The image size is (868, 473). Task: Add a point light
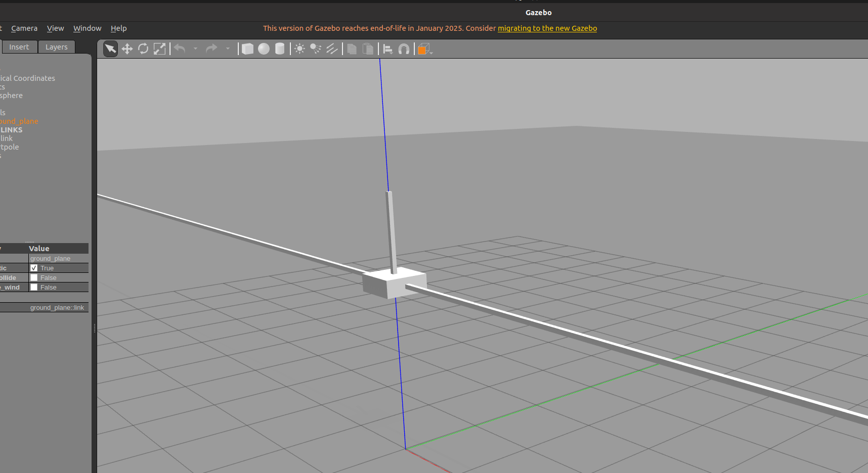pos(299,49)
